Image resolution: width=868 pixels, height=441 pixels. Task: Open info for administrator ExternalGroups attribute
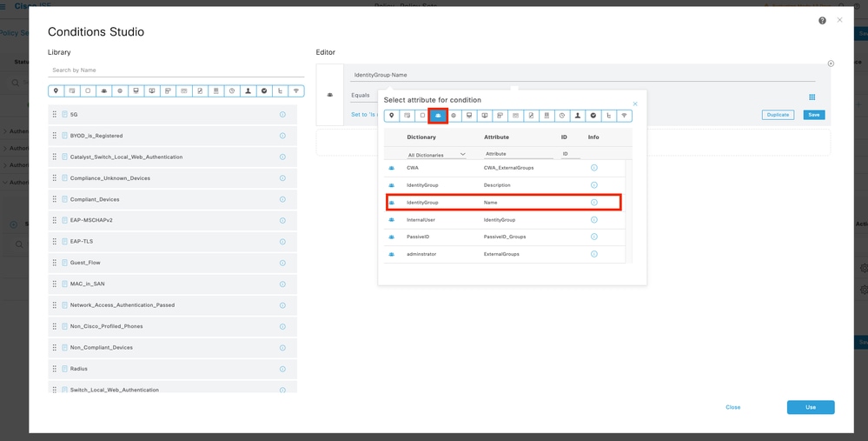(x=594, y=254)
